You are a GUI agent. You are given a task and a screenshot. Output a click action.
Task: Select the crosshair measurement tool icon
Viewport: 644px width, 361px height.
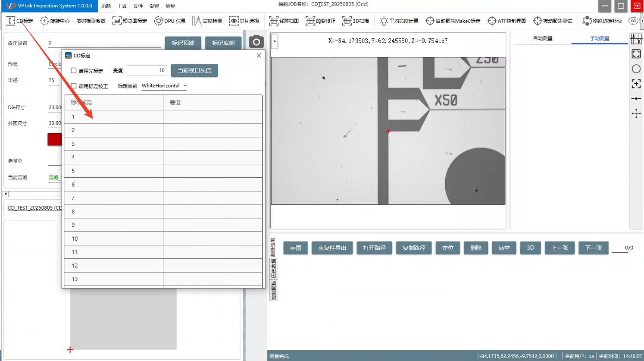click(636, 114)
